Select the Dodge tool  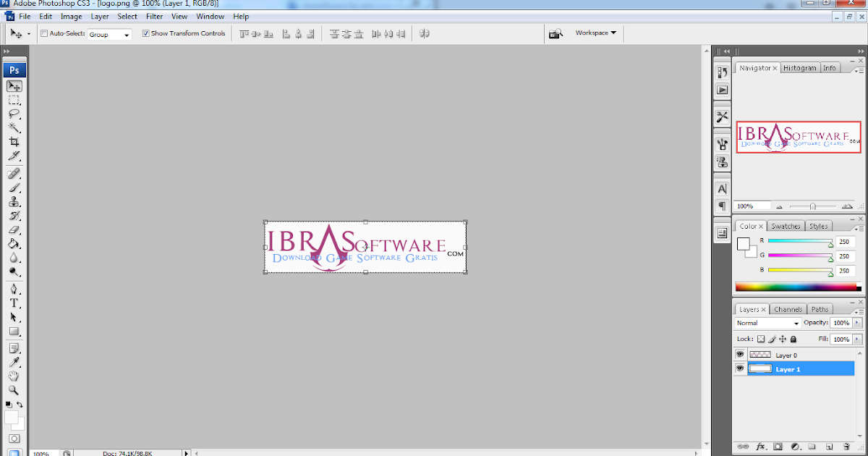[x=14, y=272]
